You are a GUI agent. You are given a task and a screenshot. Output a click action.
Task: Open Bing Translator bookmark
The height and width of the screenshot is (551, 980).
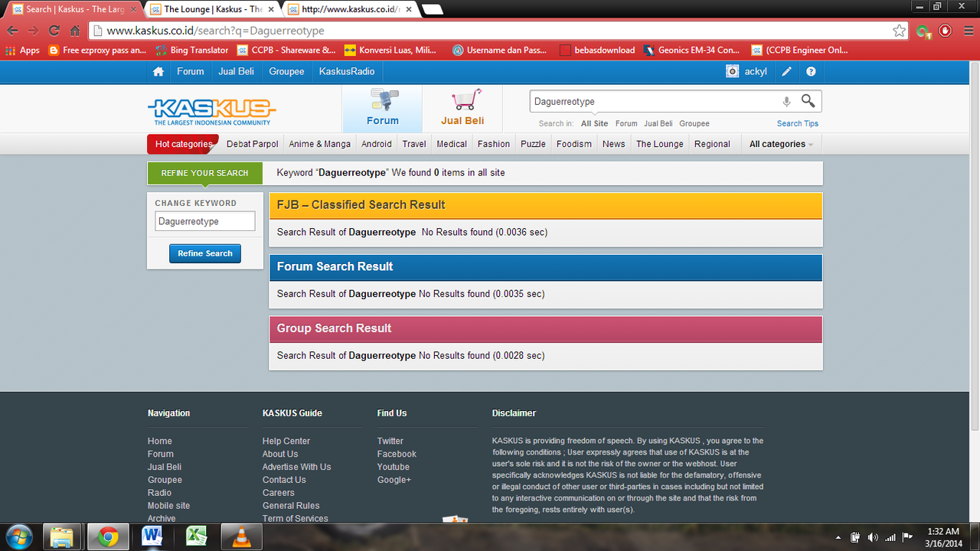tap(192, 51)
